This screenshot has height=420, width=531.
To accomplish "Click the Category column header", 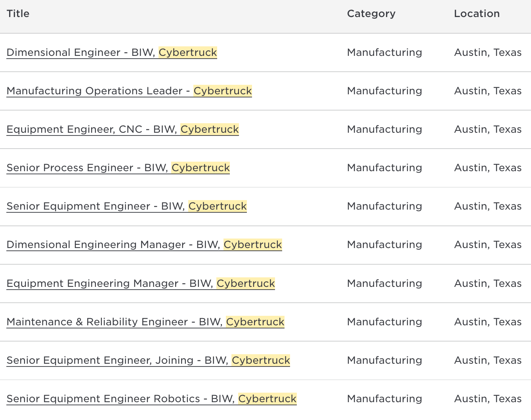I will click(x=371, y=14).
